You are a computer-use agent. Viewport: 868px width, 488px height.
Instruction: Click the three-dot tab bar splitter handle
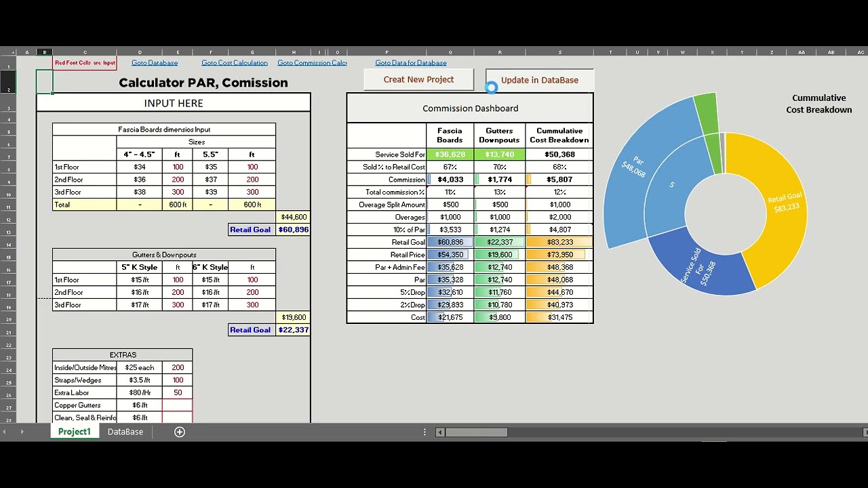coord(425,432)
